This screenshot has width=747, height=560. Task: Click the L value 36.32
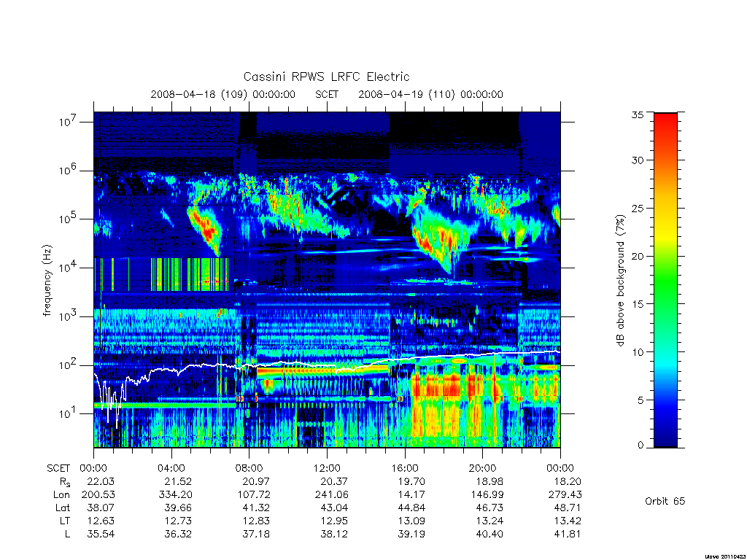point(178,534)
